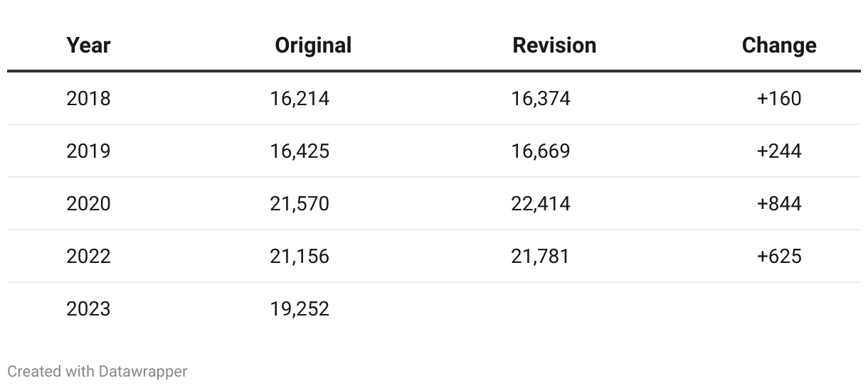The height and width of the screenshot is (388, 868).
Task: Open the Created with Datawrapper link
Action: point(97,371)
